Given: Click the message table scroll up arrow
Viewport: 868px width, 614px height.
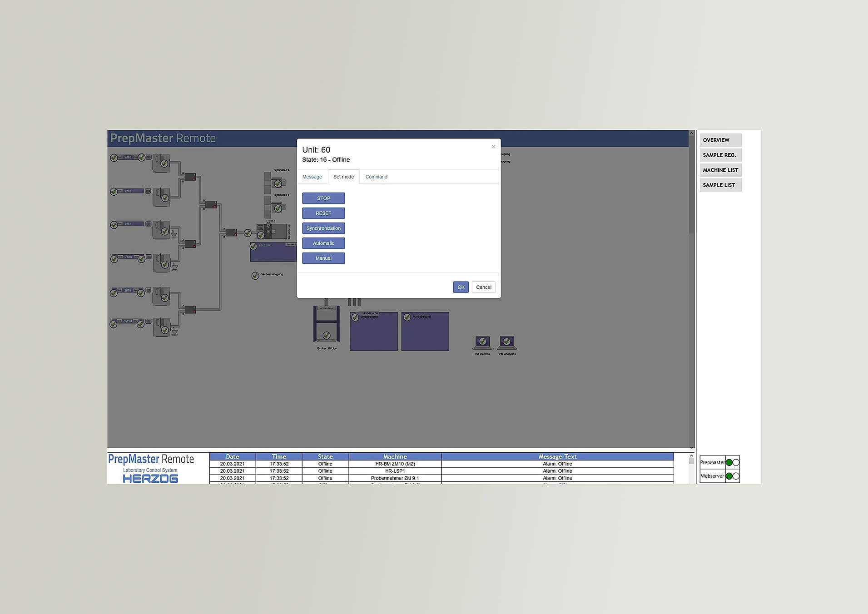Looking at the screenshot, I should [691, 456].
